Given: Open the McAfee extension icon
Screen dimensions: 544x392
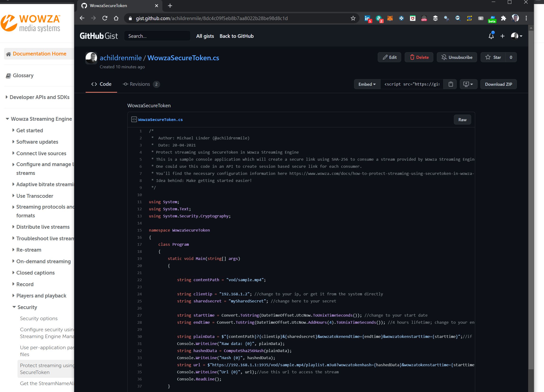Looking at the screenshot, I should pos(412,18).
